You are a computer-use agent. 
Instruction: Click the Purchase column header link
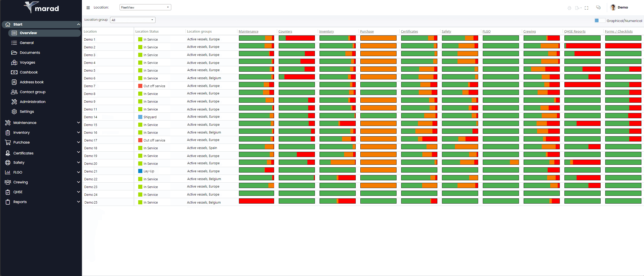[367, 31]
